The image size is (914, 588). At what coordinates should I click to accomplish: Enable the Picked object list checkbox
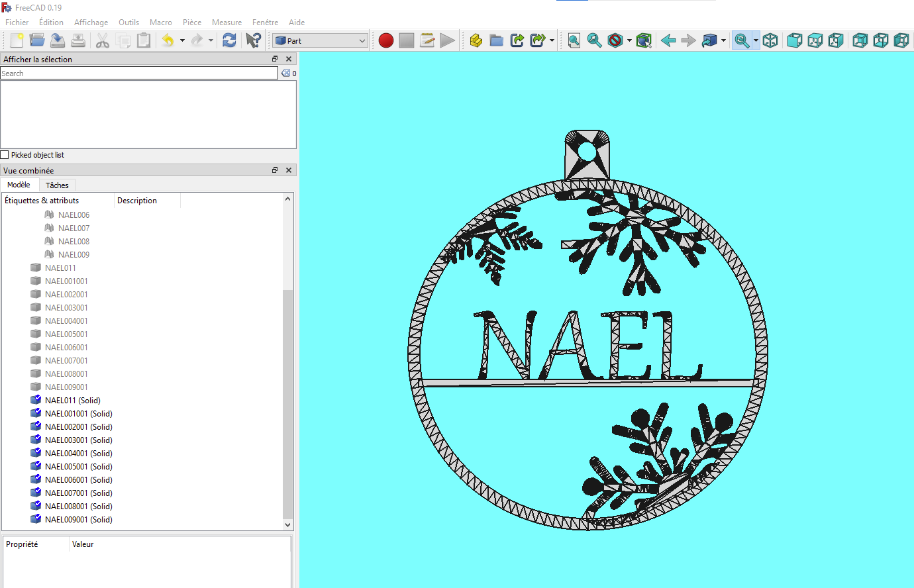(5, 155)
